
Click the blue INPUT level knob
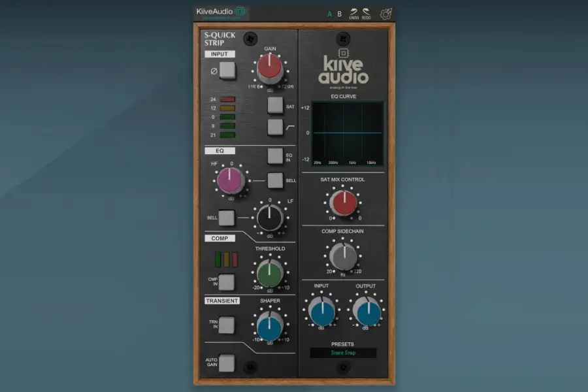click(322, 312)
